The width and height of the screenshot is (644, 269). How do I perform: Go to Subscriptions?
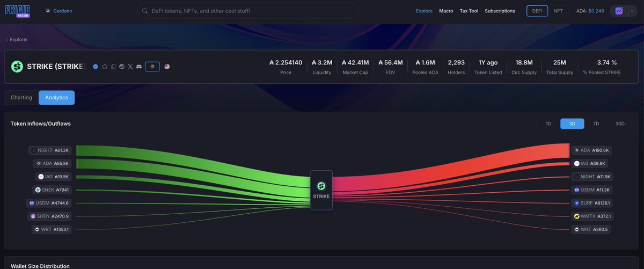coord(500,11)
